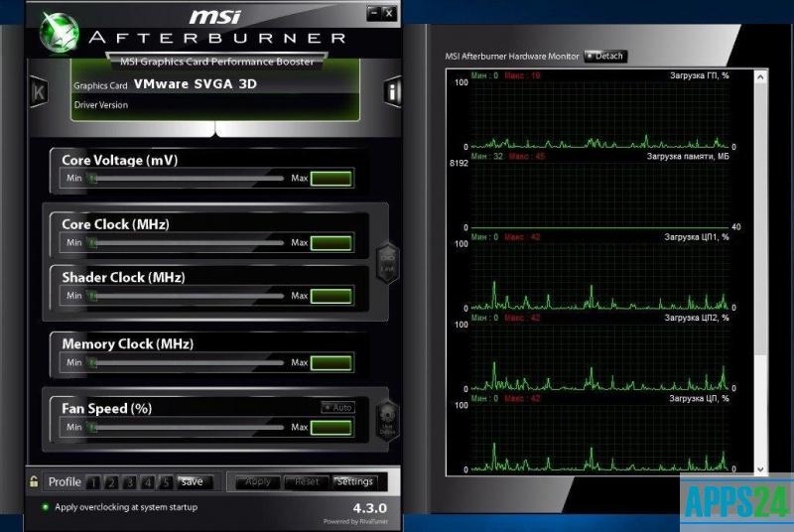The image size is (794, 532).
Task: Open the Kombustor K button
Action: click(39, 91)
